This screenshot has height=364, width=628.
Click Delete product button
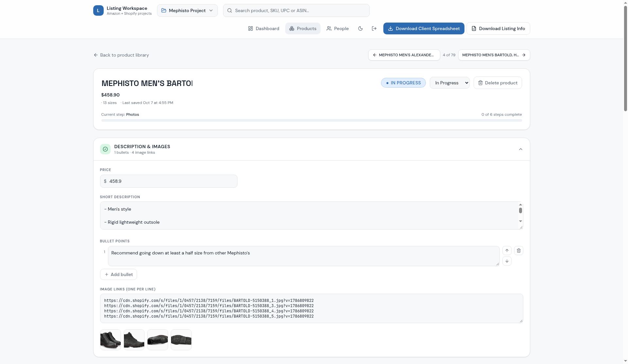tap(497, 83)
